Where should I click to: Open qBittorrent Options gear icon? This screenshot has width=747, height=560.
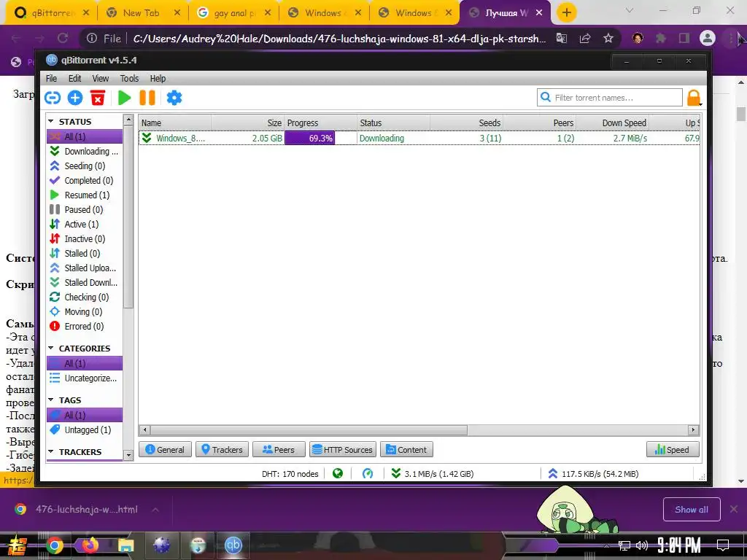(x=174, y=98)
